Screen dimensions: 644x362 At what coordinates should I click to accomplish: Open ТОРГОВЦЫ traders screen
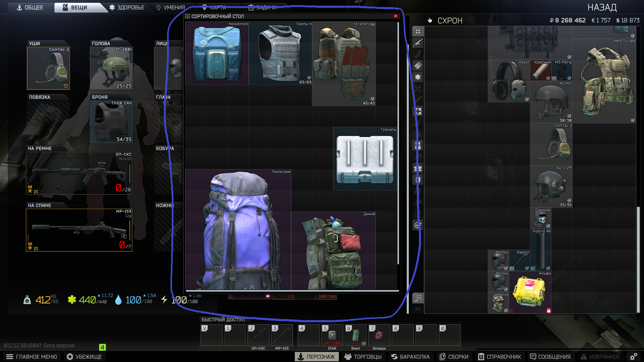(363, 357)
